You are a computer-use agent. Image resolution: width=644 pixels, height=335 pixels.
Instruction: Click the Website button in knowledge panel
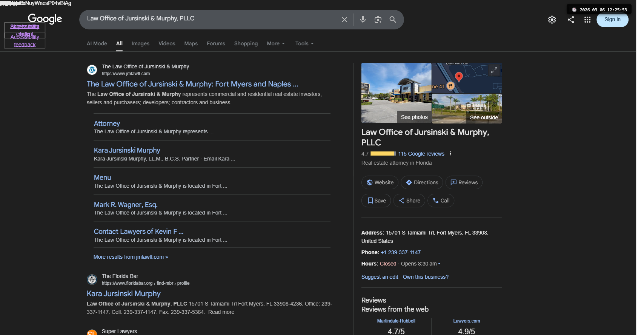click(380, 182)
